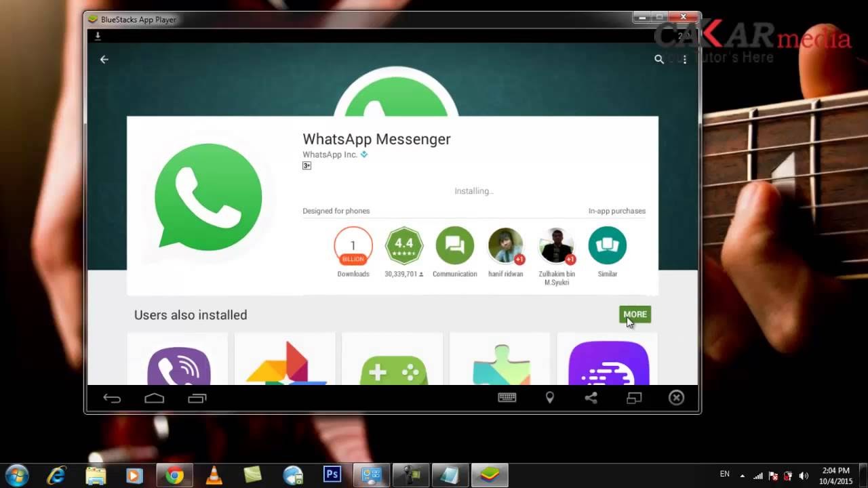The height and width of the screenshot is (488, 868).
Task: Open Windows Explorer folder on taskbar
Action: click(96, 475)
